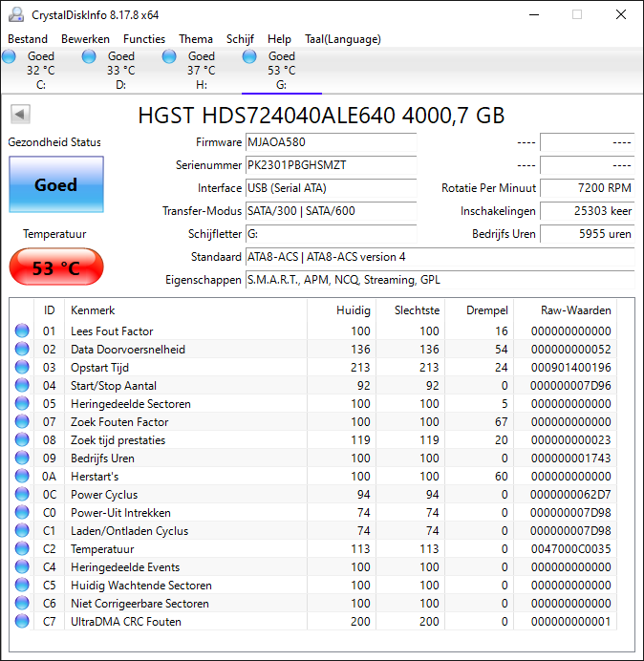
Task: Click status orb of Power Cyclus row
Action: [22, 494]
